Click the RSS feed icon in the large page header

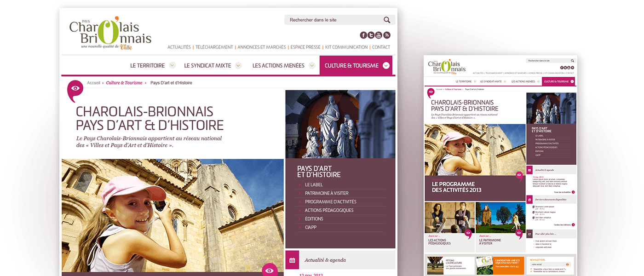pyautogui.click(x=386, y=35)
